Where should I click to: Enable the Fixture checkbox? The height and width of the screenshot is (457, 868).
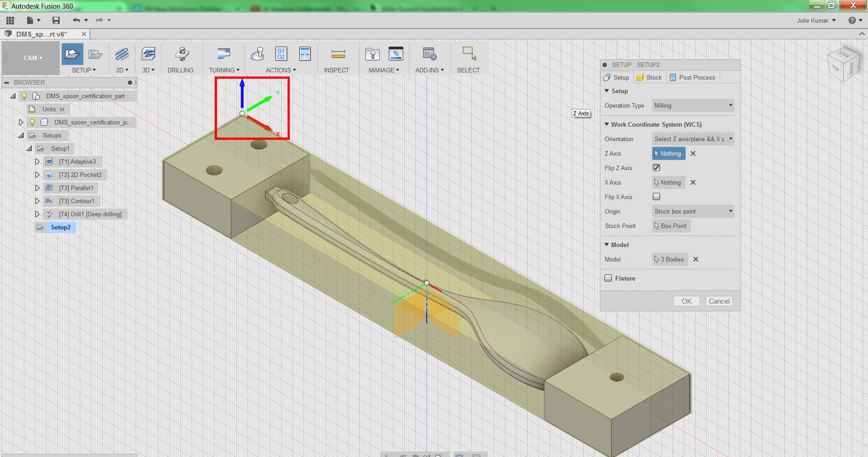(x=609, y=278)
